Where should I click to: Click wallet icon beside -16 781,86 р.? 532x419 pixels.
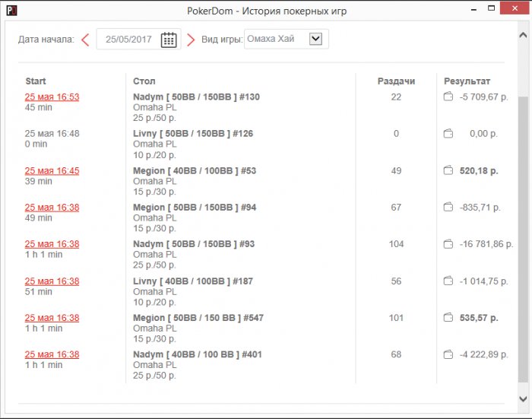pyautogui.click(x=448, y=244)
